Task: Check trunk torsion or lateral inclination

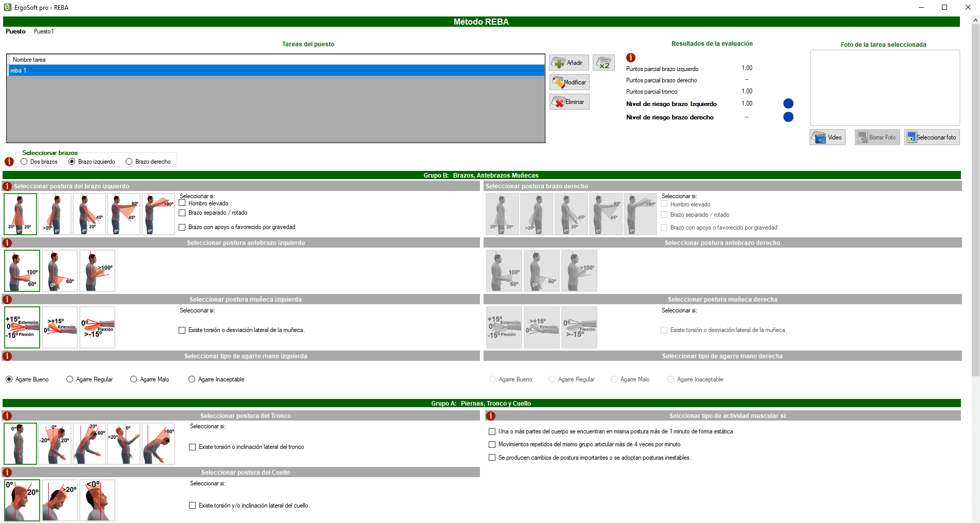Action: 193,447
